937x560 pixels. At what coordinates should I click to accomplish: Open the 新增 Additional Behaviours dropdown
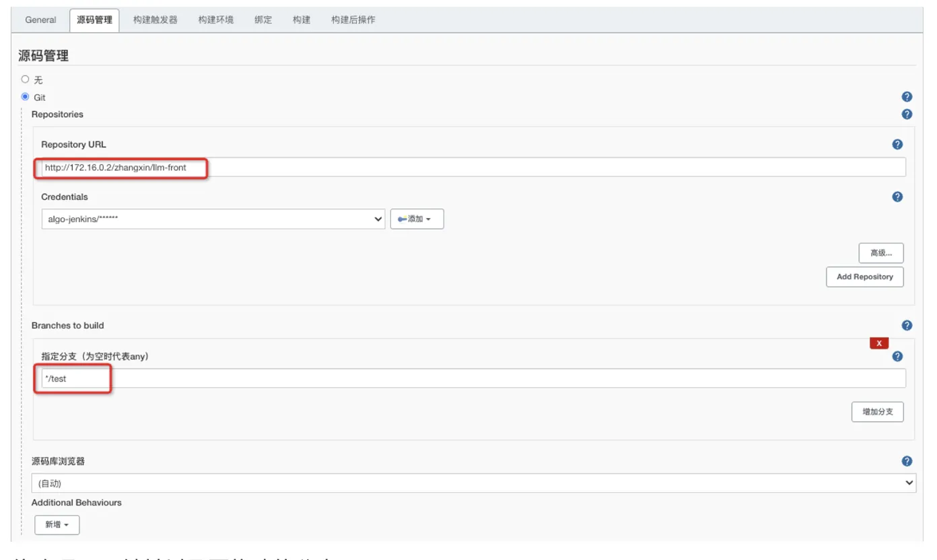(57, 525)
